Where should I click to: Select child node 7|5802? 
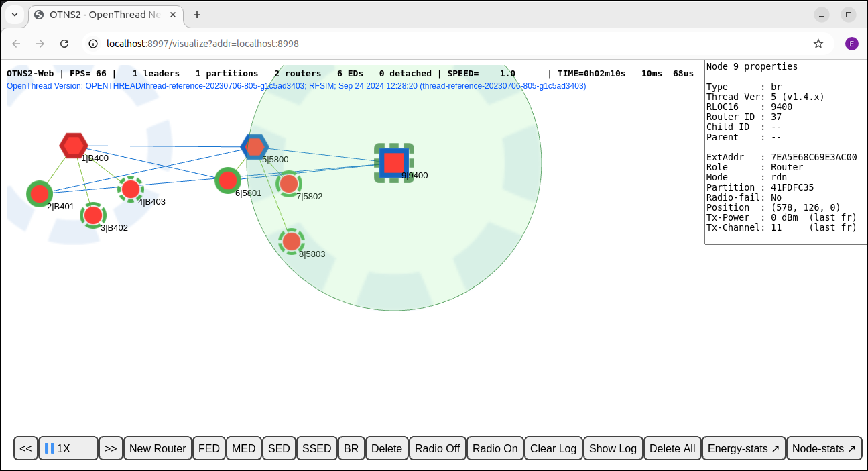288,183
